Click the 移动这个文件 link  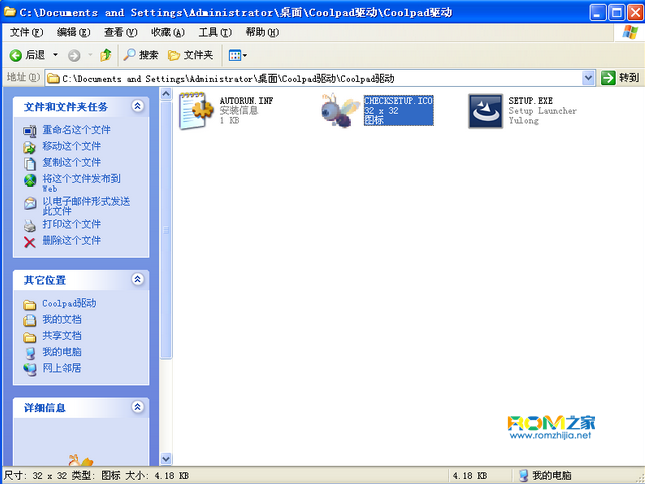[72, 146]
